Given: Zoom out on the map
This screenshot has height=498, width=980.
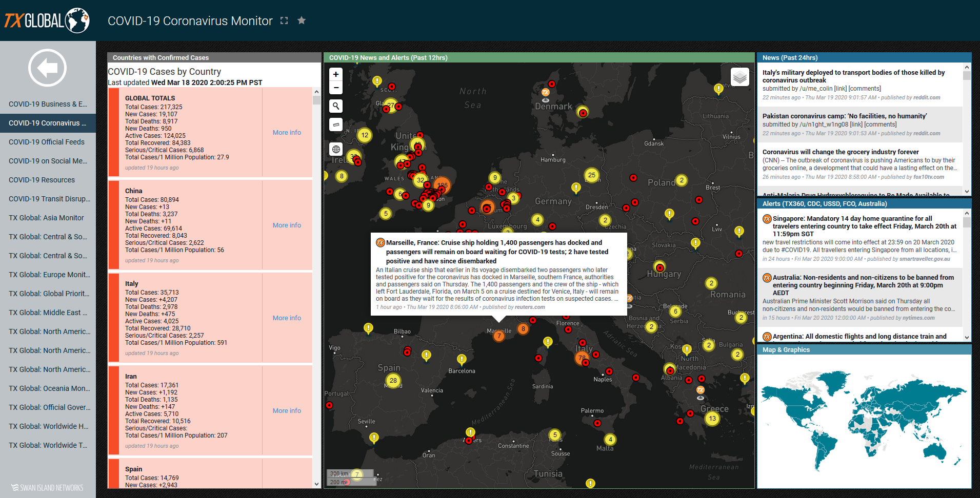Looking at the screenshot, I should pos(336,88).
